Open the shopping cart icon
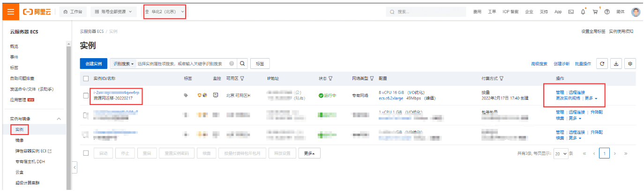This screenshot has width=644, height=196. (595, 12)
